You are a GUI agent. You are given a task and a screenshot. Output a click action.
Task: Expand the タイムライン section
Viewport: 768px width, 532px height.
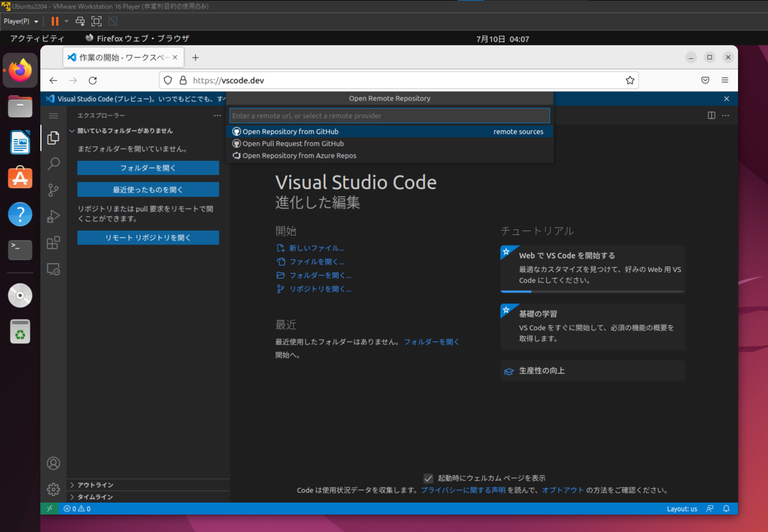(147, 497)
